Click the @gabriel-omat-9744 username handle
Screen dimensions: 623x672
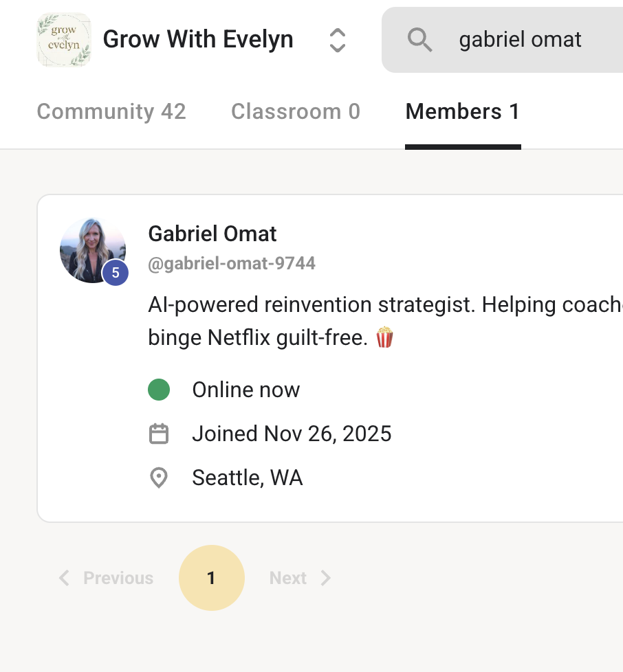[x=232, y=264]
